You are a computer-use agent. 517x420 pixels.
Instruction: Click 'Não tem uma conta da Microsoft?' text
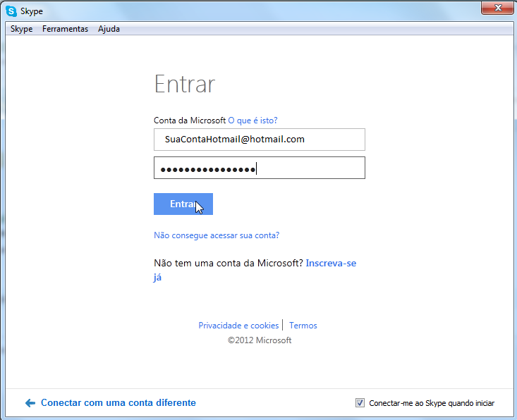tap(228, 263)
